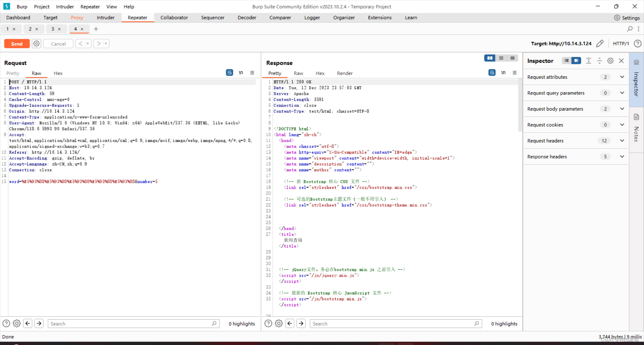Switch response view to Raw
Viewport: 644px width, 345px height.
299,73
